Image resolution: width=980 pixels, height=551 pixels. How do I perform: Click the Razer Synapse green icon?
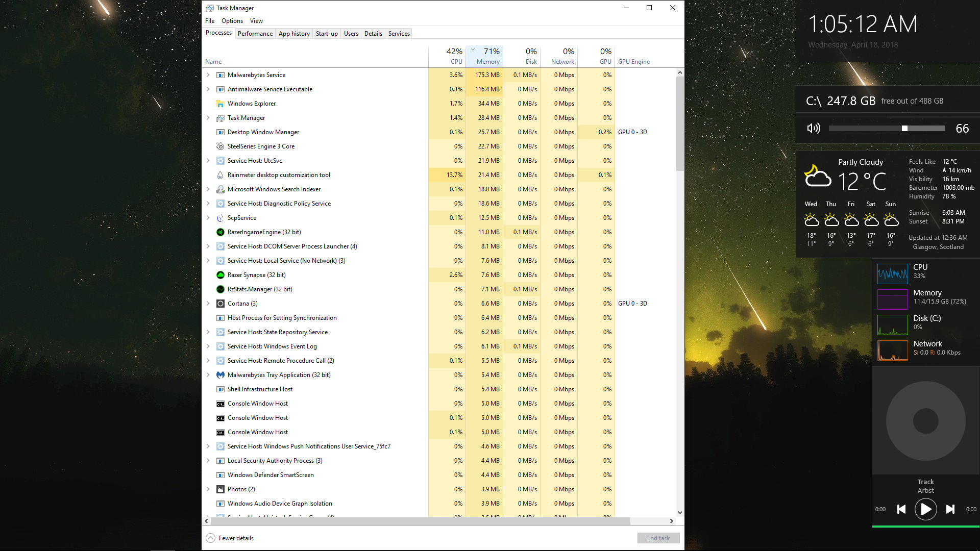tap(220, 275)
